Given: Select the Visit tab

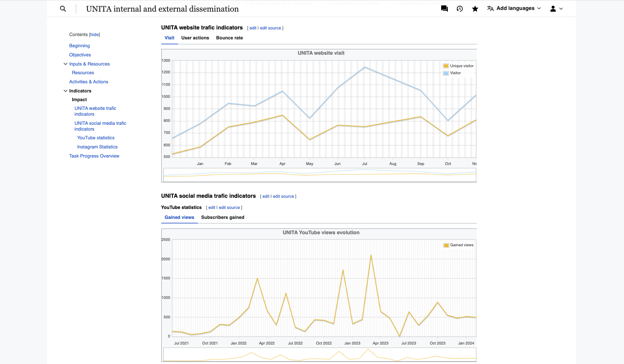Looking at the screenshot, I should tap(170, 38).
